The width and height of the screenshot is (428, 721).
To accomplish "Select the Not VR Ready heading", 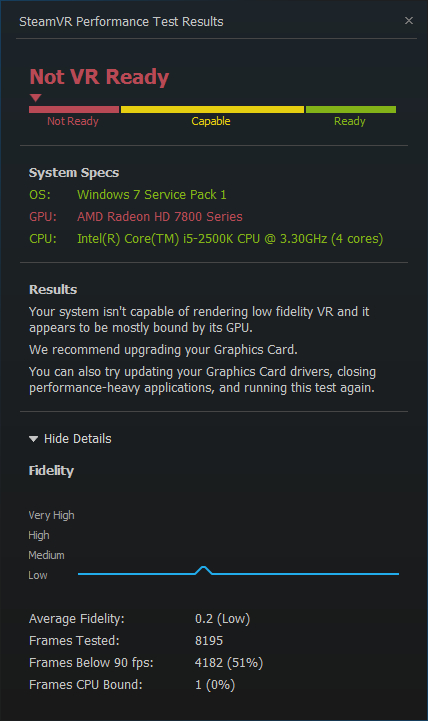I will pyautogui.click(x=99, y=77).
